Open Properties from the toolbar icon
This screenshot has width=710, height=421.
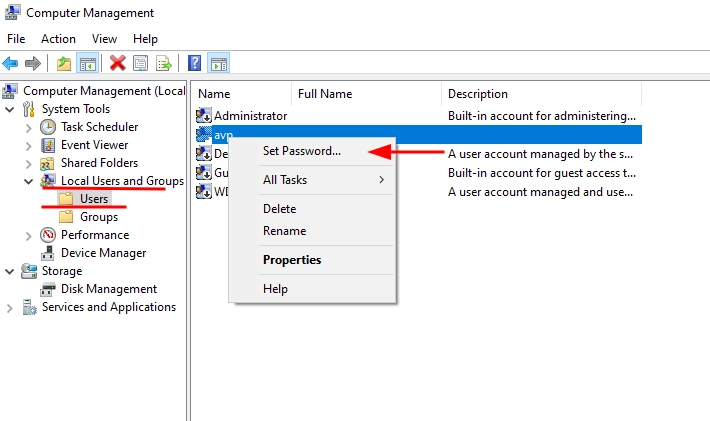coord(140,63)
